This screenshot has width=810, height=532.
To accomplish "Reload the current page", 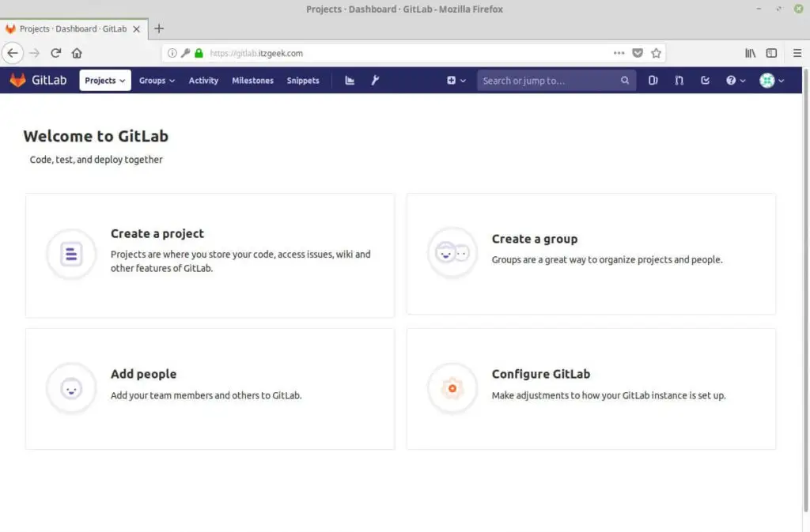I will pyautogui.click(x=55, y=53).
